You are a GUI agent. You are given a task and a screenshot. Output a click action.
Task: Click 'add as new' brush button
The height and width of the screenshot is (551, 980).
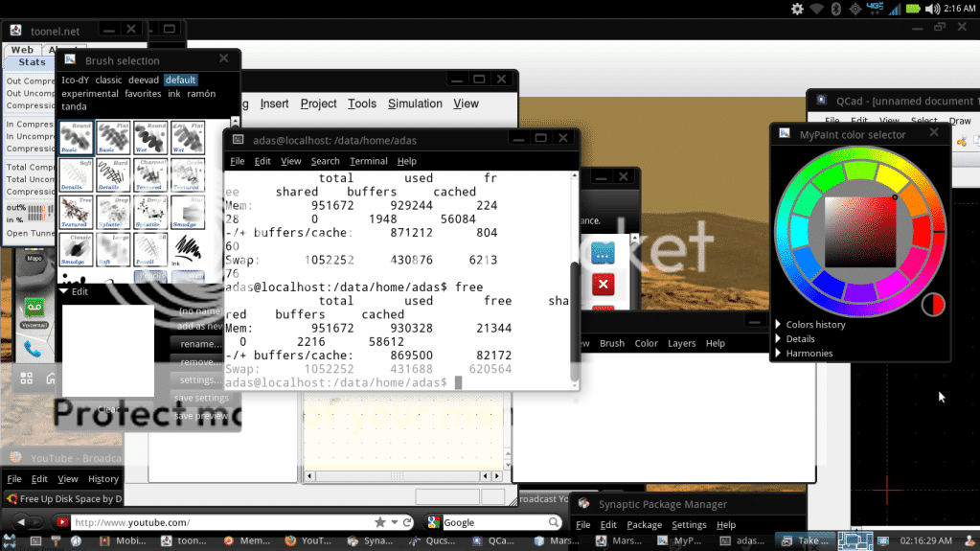[x=199, y=326]
